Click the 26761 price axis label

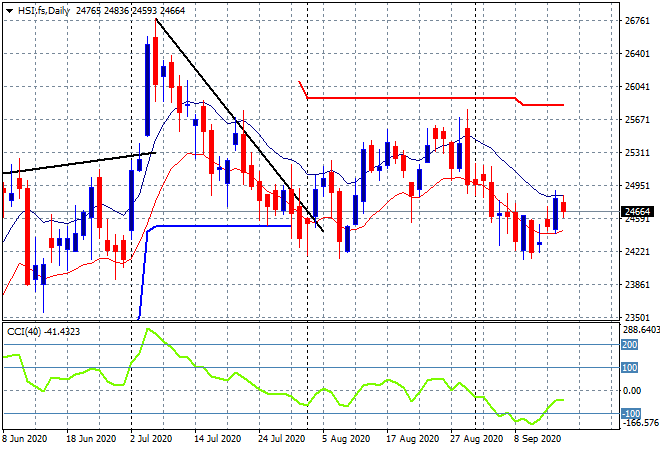click(637, 21)
